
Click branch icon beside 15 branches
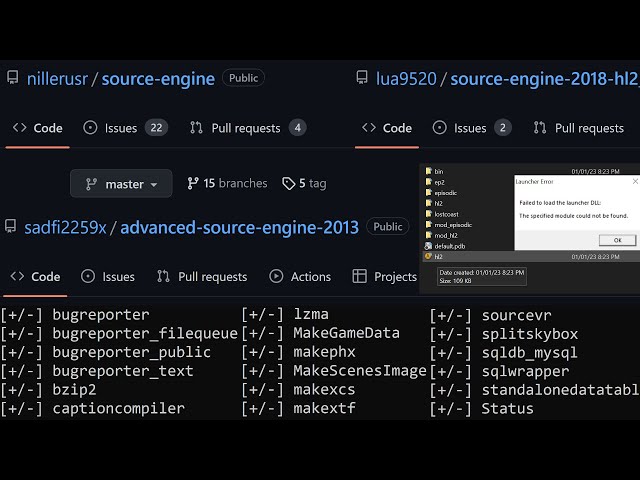click(193, 183)
